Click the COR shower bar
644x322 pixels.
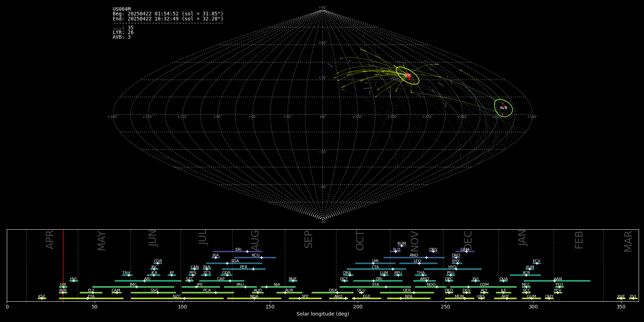(x=158, y=263)
